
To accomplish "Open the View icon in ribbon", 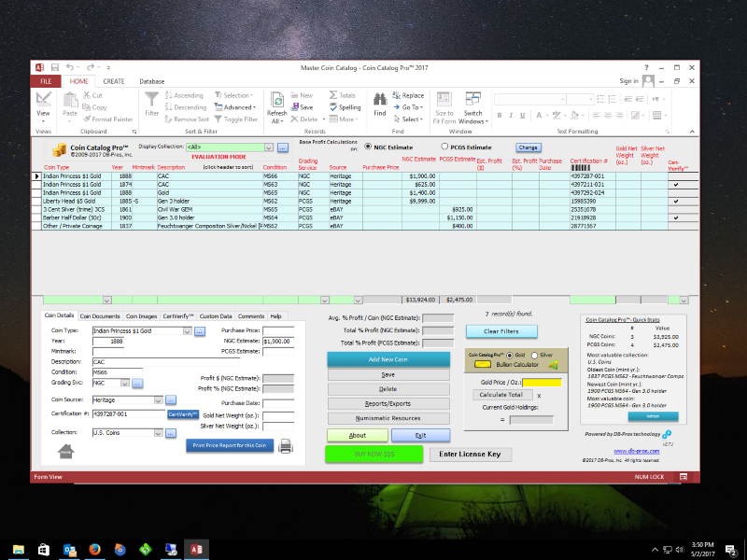I will pyautogui.click(x=43, y=99).
